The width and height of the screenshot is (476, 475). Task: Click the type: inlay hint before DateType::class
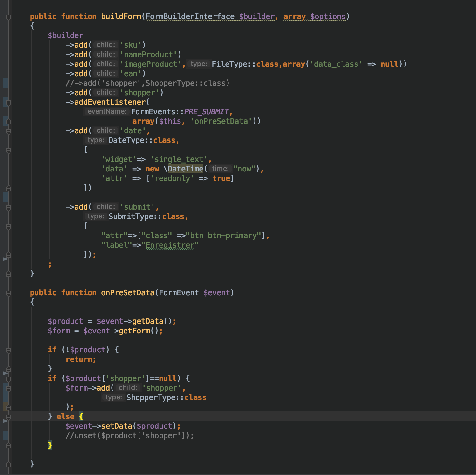pyautogui.click(x=96, y=140)
